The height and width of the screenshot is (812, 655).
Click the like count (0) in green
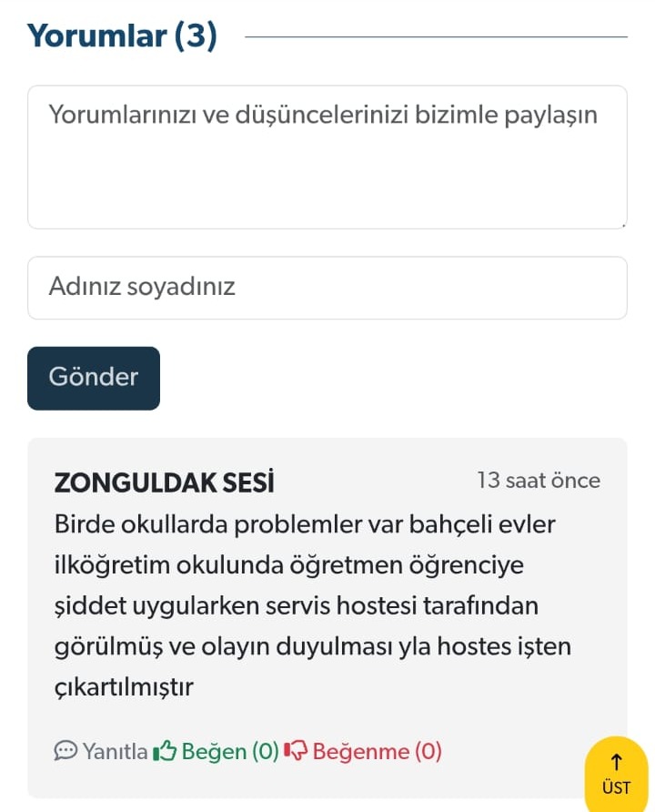pyautogui.click(x=266, y=751)
